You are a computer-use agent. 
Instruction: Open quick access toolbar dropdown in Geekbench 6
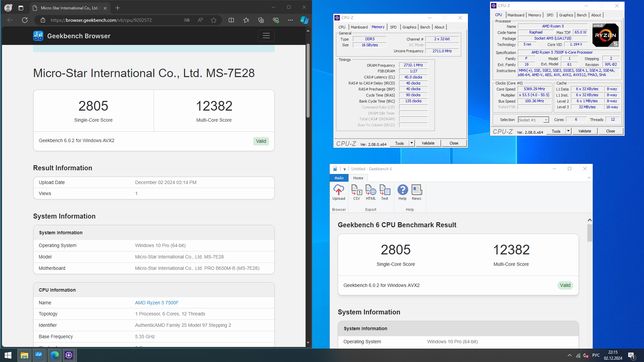point(344,169)
